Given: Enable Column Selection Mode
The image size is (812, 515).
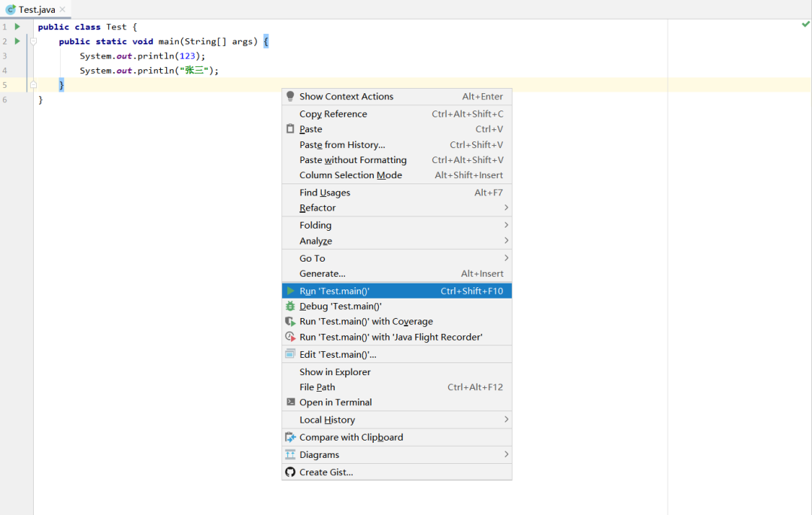Looking at the screenshot, I should coord(397,175).
